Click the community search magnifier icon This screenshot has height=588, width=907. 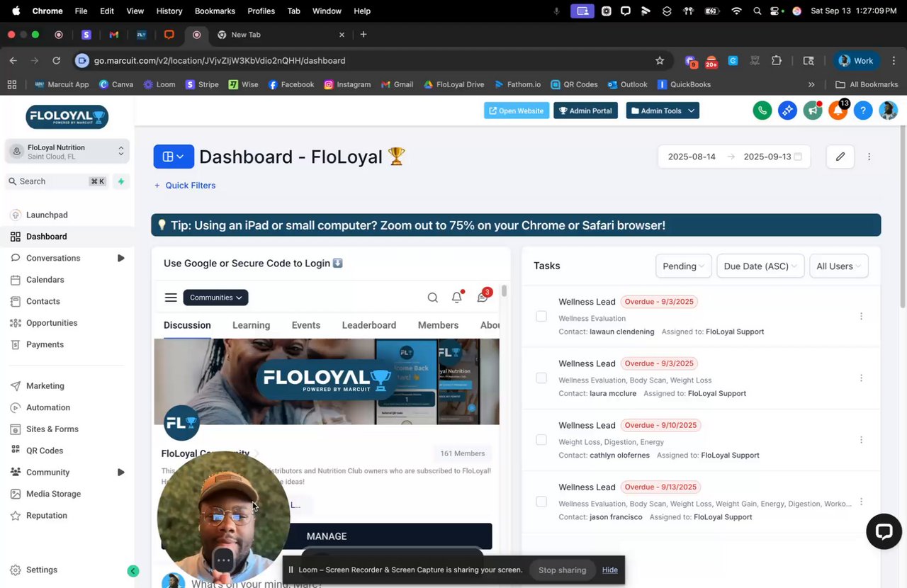click(432, 298)
